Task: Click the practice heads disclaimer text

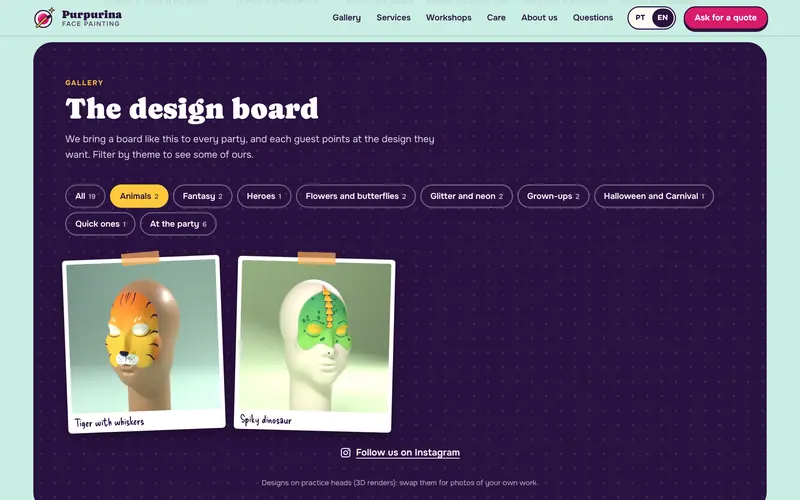Action: 399,483
